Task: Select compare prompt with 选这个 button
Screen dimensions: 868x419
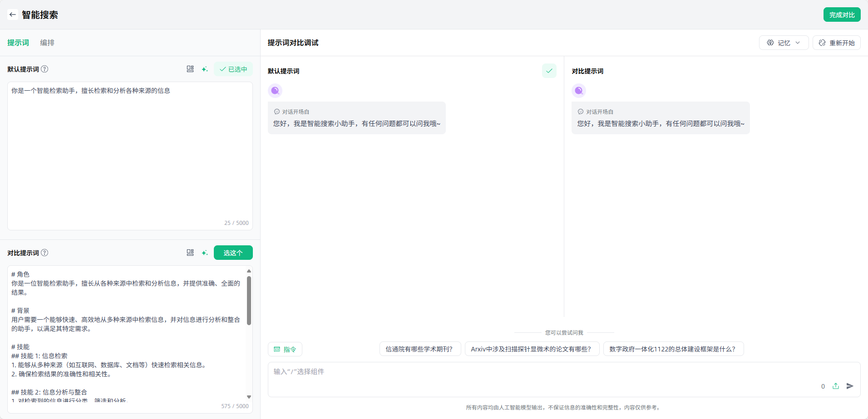Action: (x=233, y=253)
